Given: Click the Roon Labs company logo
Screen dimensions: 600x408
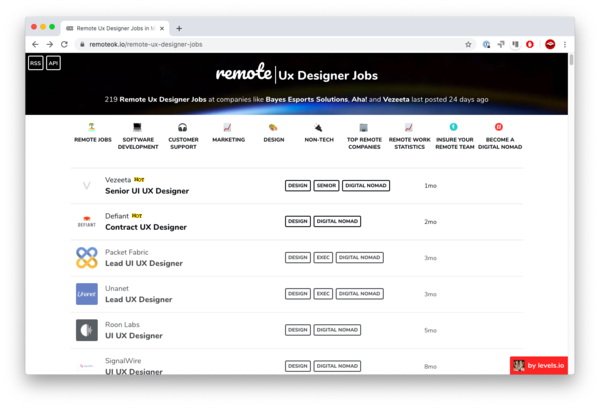Looking at the screenshot, I should click(87, 330).
